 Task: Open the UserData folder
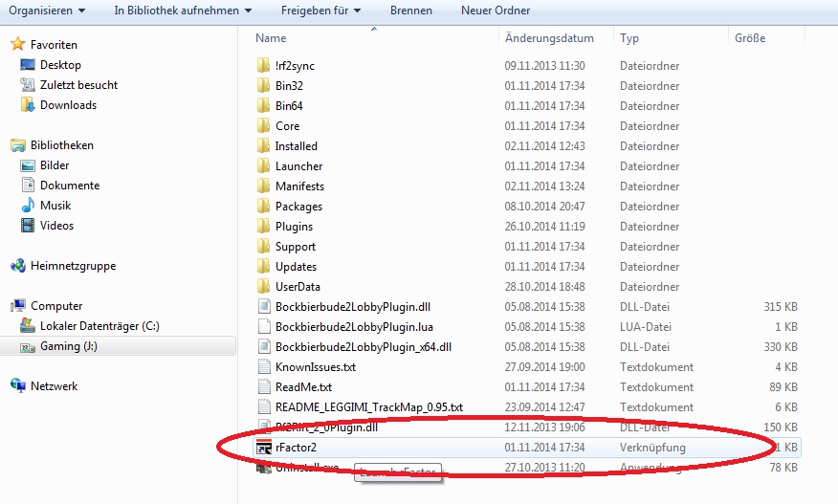(298, 287)
